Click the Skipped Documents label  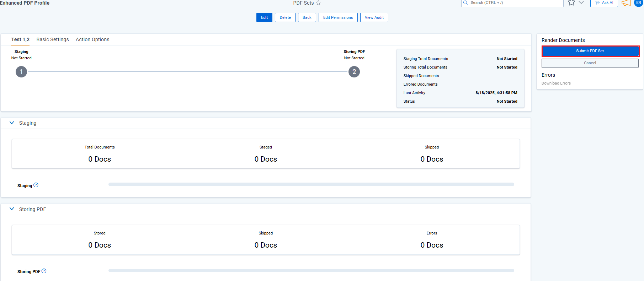click(x=421, y=76)
